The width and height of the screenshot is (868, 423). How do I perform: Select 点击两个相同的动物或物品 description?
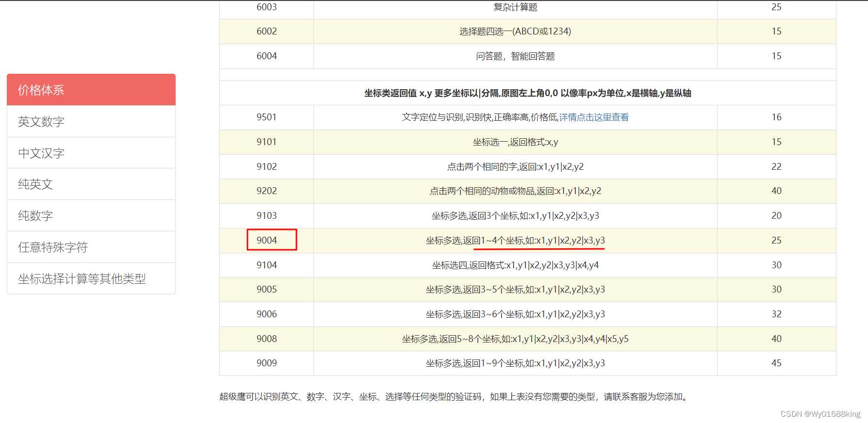[515, 191]
